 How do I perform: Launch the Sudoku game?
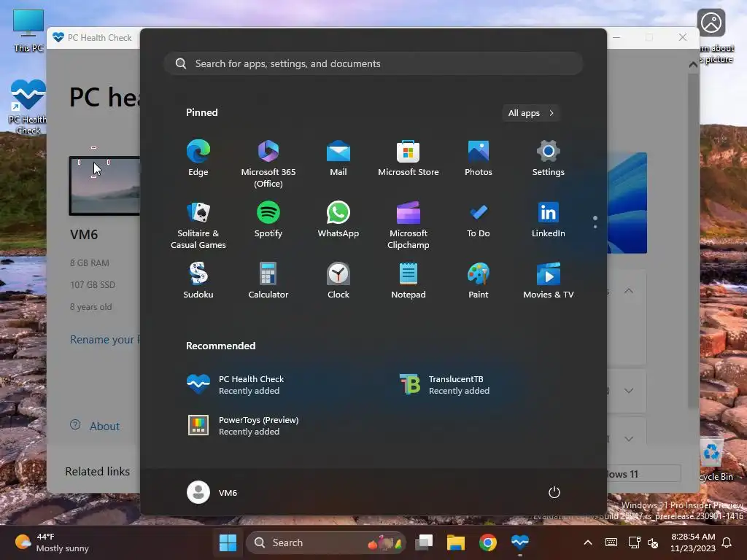coord(198,281)
